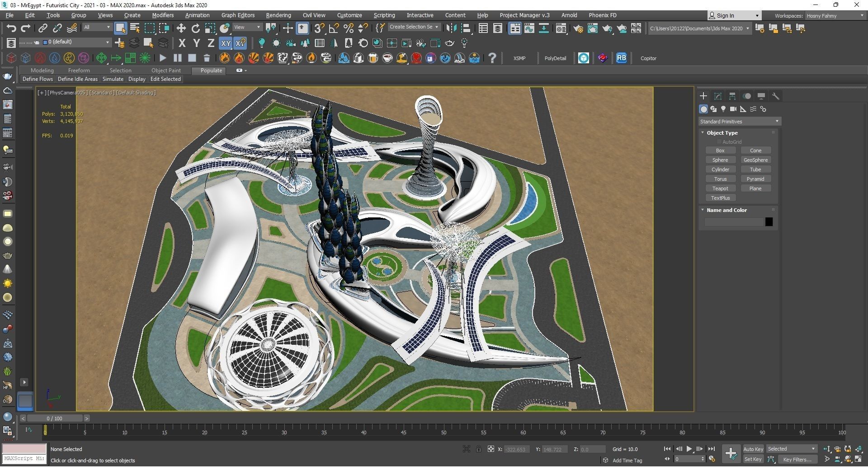The height and width of the screenshot is (470, 868).
Task: Open the Create Selection Set dropdown
Action: tap(414, 27)
